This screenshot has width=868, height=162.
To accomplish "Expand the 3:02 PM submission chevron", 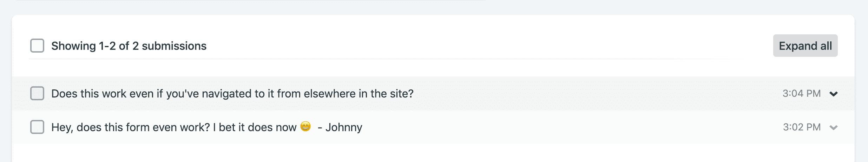I will [x=834, y=127].
